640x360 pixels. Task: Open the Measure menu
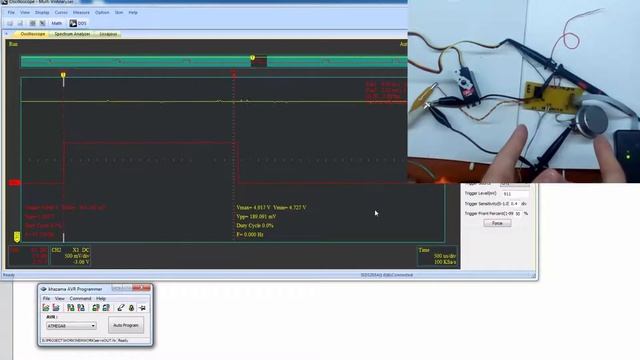(81, 13)
